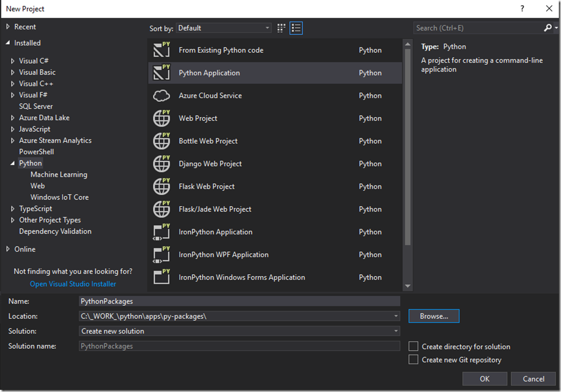561x392 pixels.
Task: Check Create new Git repository
Action: click(x=413, y=359)
